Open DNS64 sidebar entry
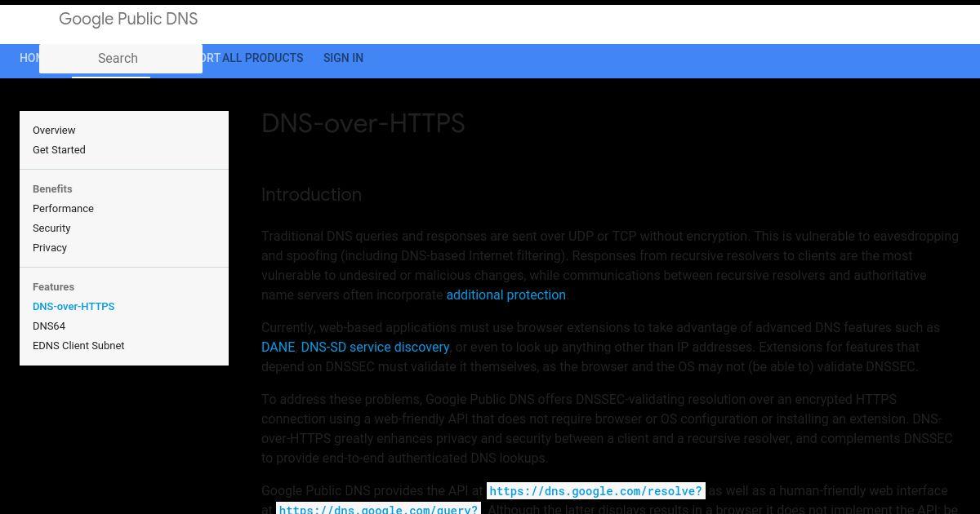980x514 pixels. [49, 326]
